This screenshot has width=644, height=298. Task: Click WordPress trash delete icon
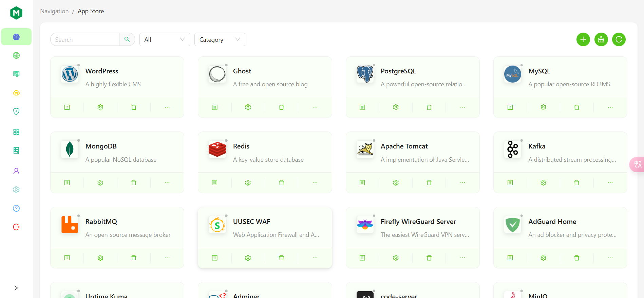point(134,107)
